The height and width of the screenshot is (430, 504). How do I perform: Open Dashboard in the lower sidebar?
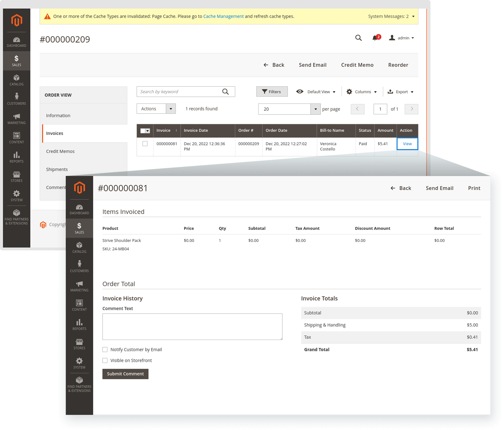[79, 209]
